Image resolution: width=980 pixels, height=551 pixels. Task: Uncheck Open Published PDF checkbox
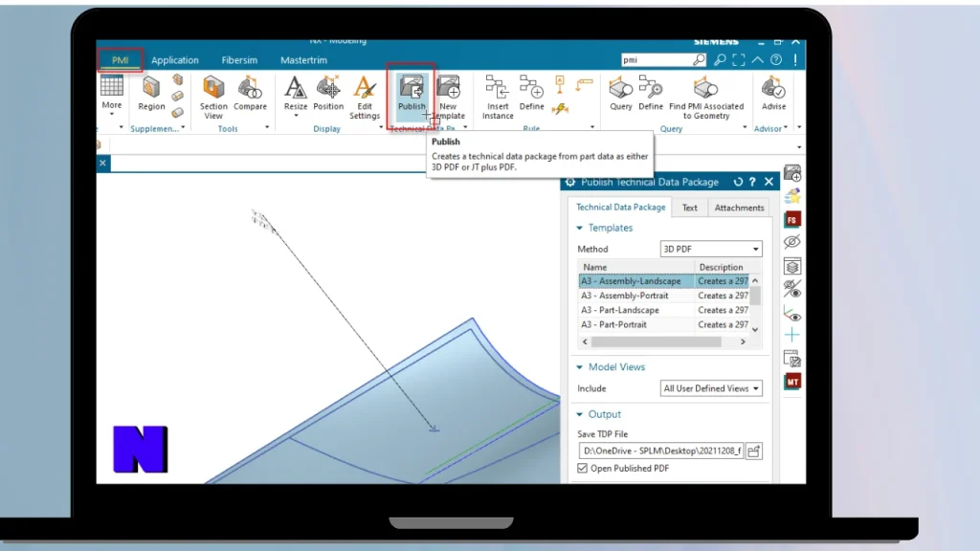tap(583, 468)
